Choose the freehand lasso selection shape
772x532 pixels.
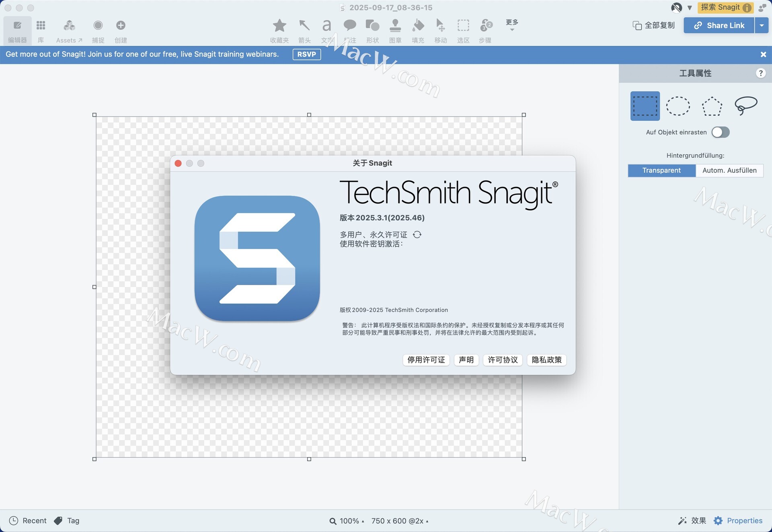coord(746,106)
